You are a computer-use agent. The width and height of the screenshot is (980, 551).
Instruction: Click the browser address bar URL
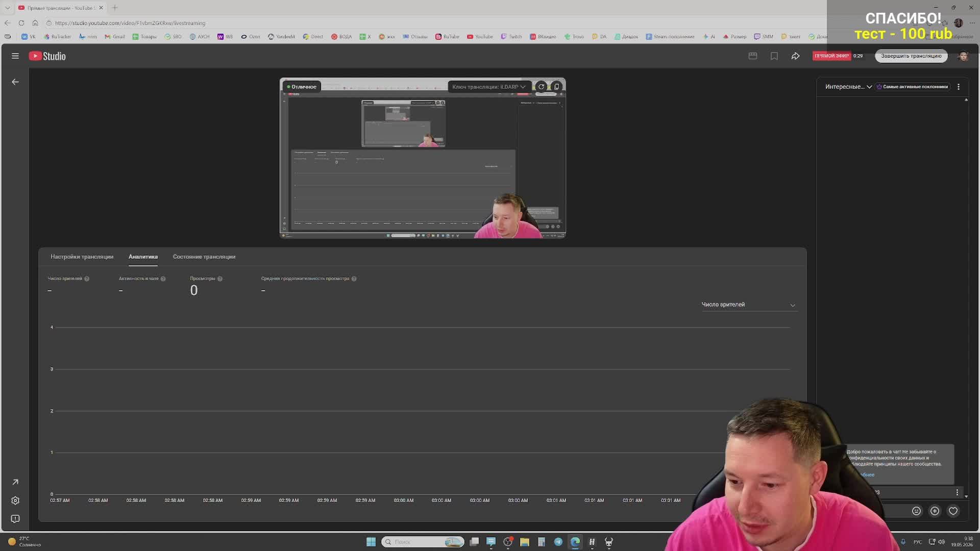pyautogui.click(x=130, y=23)
